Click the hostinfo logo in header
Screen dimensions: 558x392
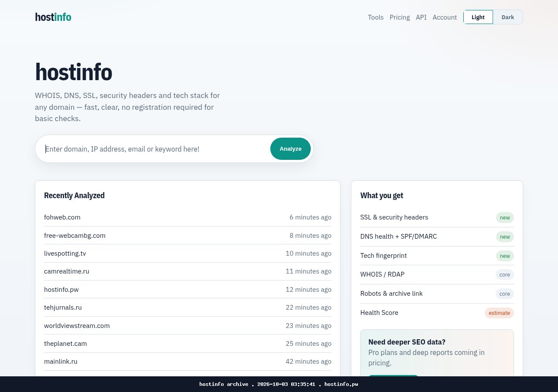tap(53, 17)
